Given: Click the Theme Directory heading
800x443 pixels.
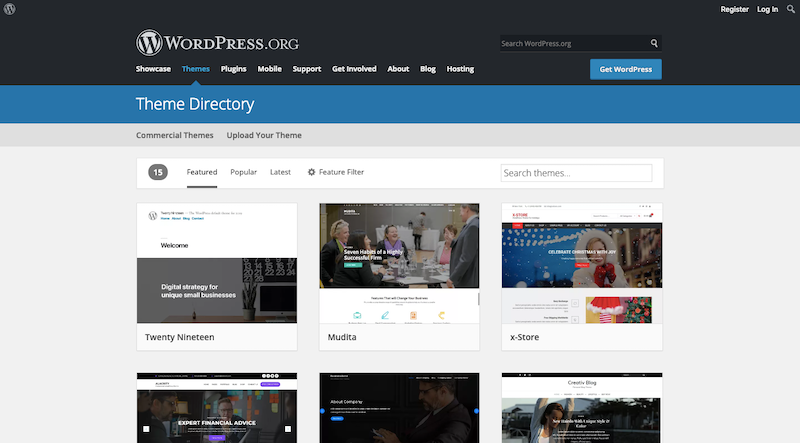Looking at the screenshot, I should click(195, 104).
